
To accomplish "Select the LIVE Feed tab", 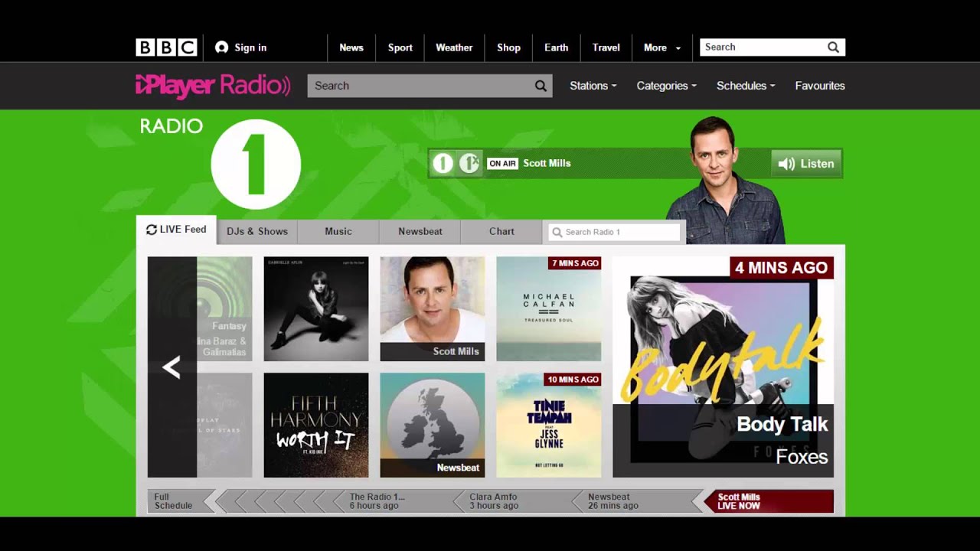I will tap(176, 230).
